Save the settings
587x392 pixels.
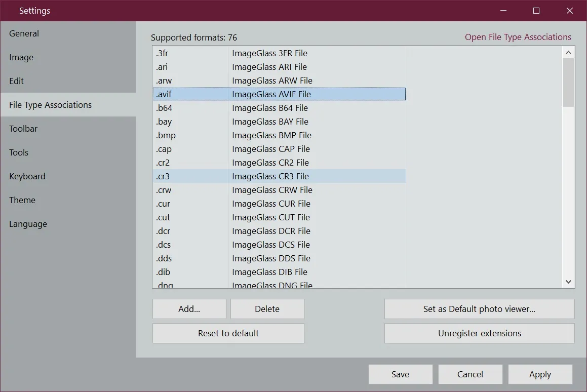400,374
